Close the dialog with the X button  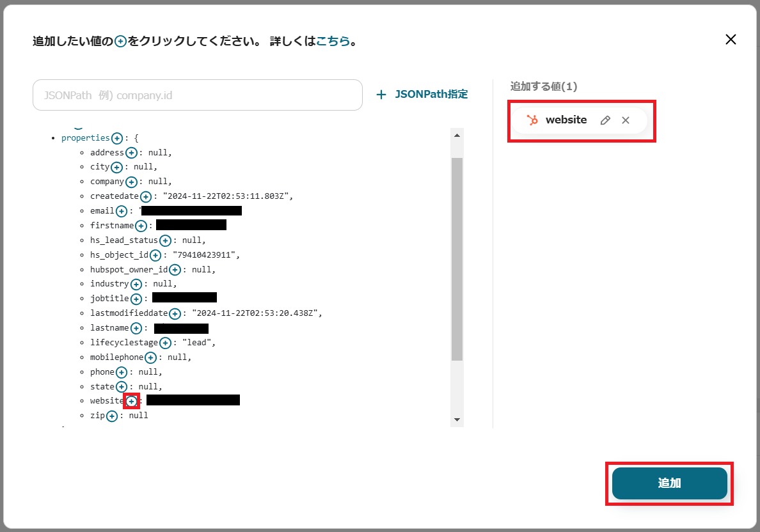tap(731, 40)
